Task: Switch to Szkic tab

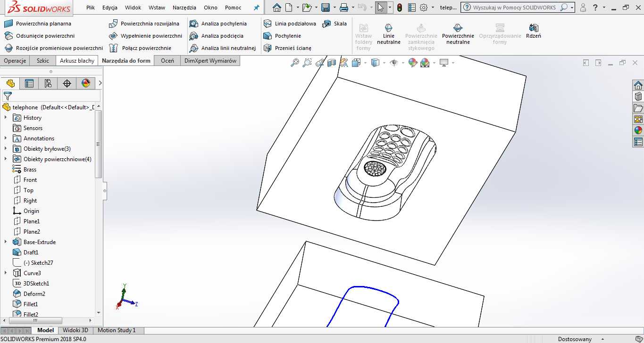Action: [x=43, y=61]
